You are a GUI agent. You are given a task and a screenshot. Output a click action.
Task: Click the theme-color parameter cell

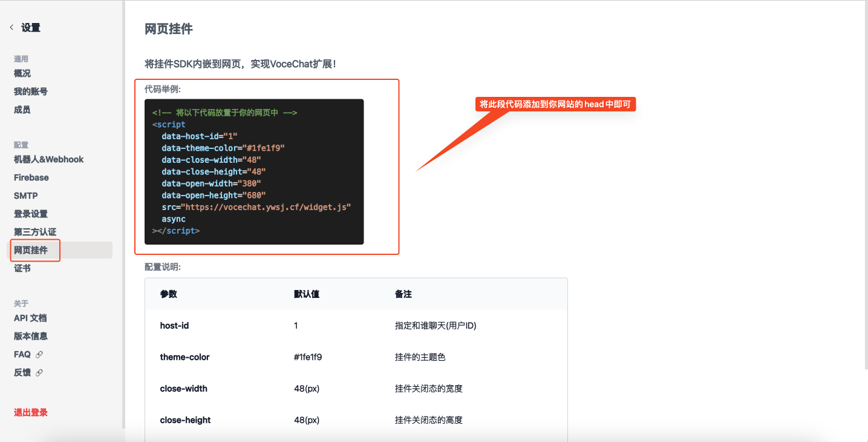(x=185, y=357)
